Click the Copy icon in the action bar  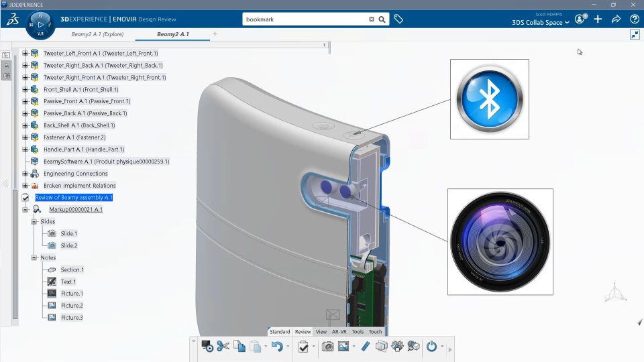point(239,347)
